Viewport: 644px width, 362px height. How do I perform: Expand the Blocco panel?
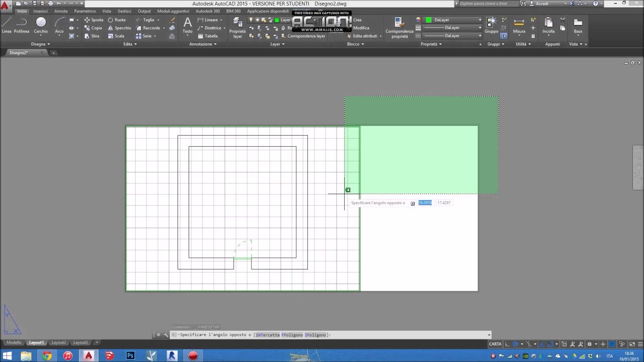(x=355, y=44)
